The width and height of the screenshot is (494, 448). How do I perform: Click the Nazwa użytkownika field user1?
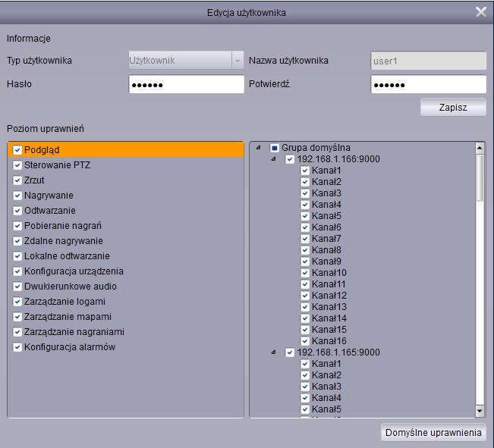[428, 61]
